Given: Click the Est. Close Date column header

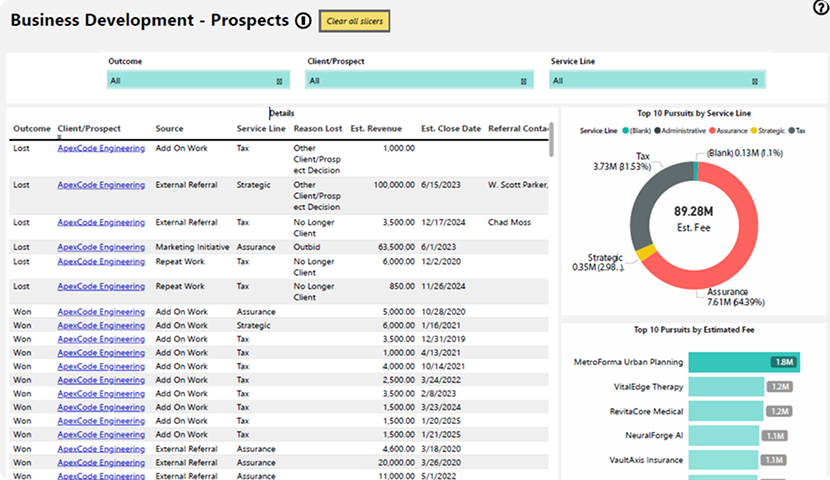Looking at the screenshot, I should coord(450,128).
